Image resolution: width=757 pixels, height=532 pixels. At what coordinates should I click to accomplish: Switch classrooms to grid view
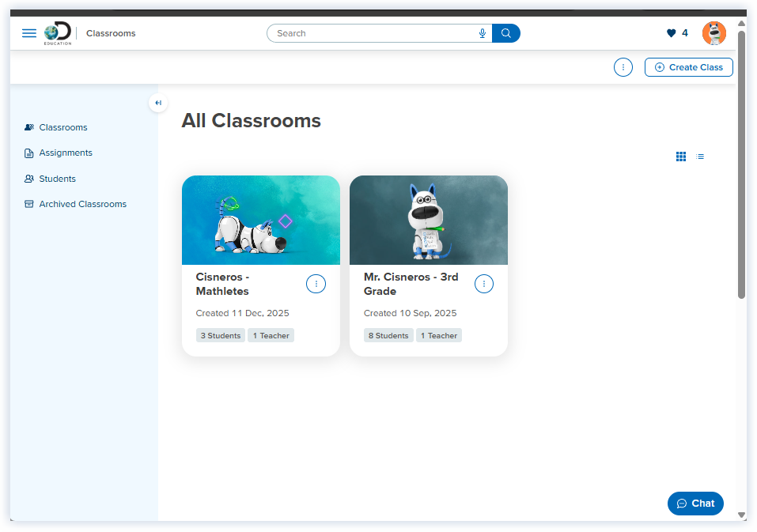tap(680, 157)
